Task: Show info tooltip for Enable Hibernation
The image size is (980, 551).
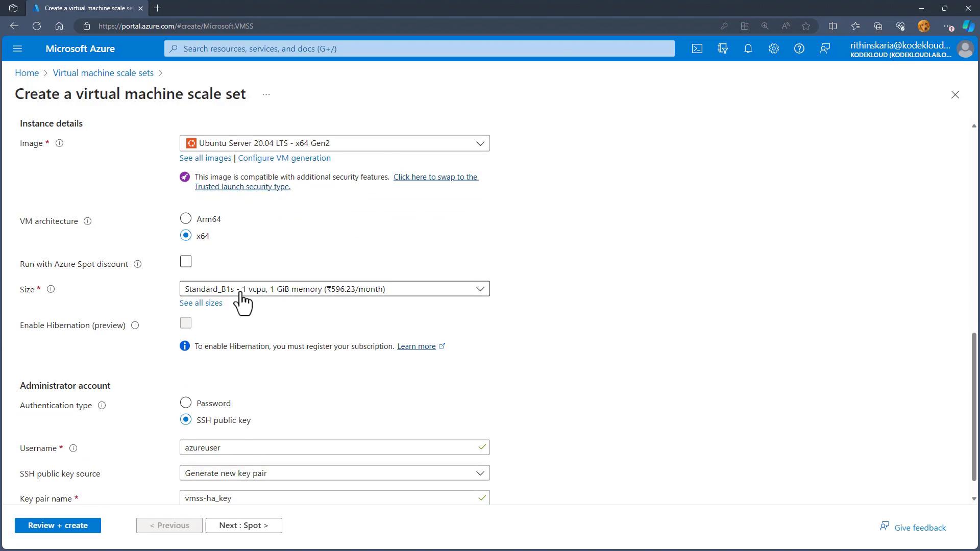Action: (x=135, y=325)
